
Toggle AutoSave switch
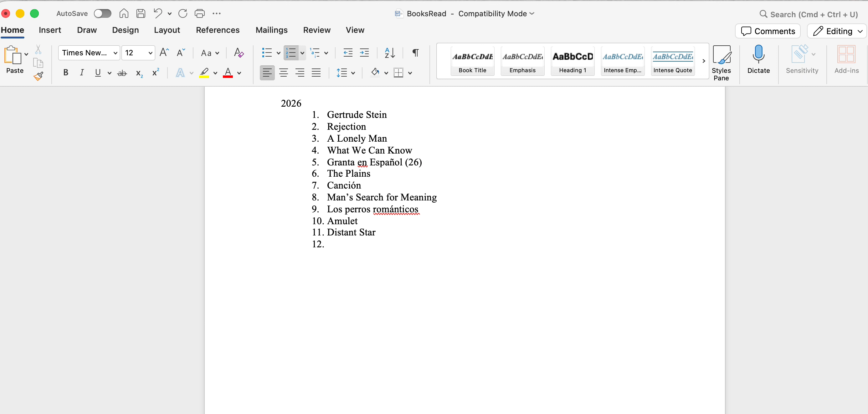[102, 13]
